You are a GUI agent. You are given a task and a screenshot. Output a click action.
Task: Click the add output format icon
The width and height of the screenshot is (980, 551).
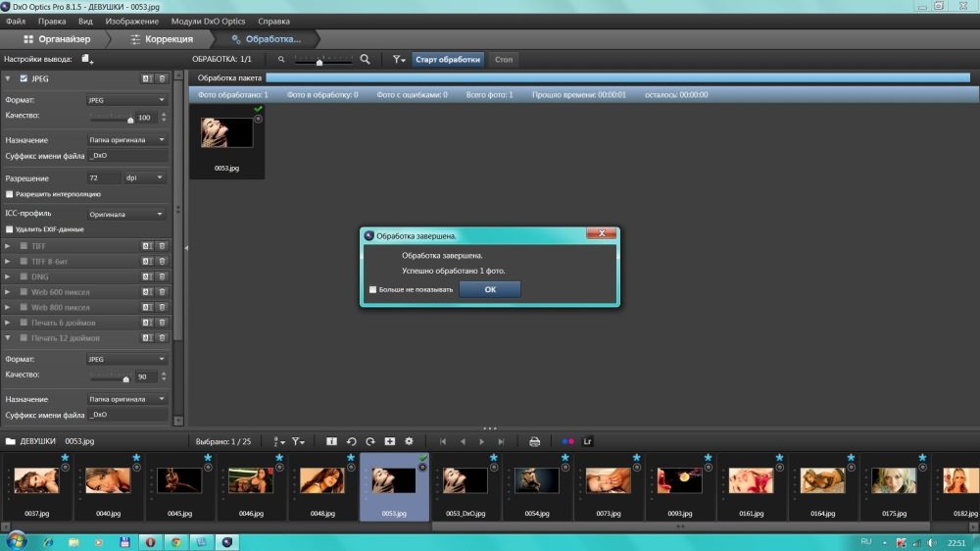point(88,60)
